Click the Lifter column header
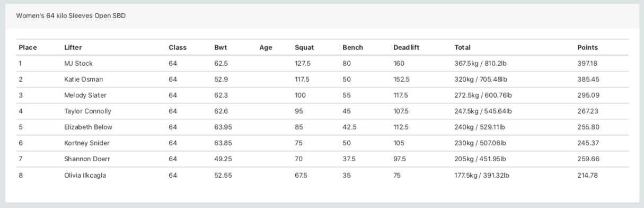The height and width of the screenshot is (208, 644). 73,47
